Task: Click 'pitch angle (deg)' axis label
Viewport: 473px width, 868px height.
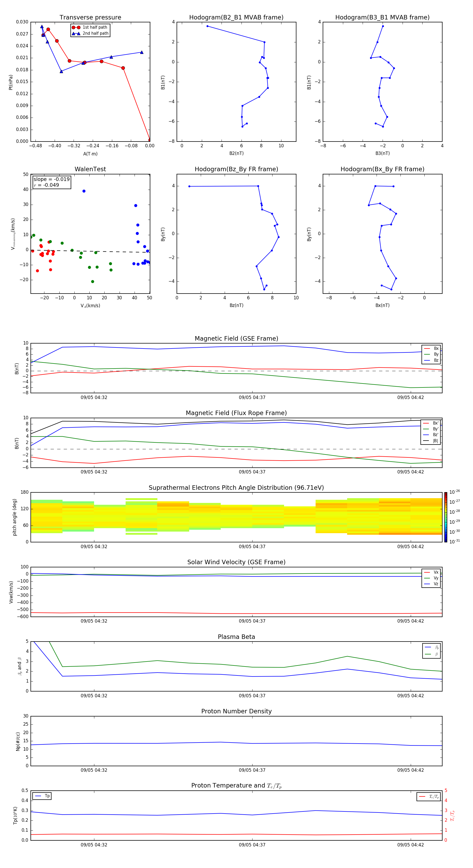Action: tap(14, 517)
